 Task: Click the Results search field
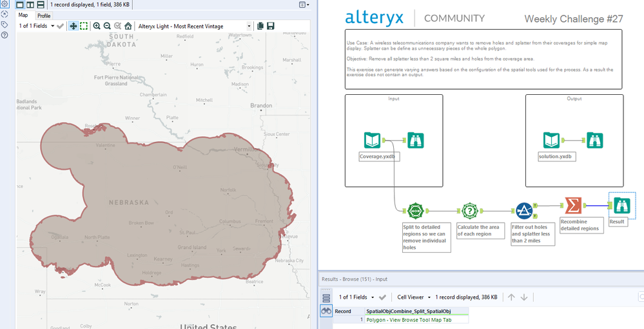coord(641,297)
